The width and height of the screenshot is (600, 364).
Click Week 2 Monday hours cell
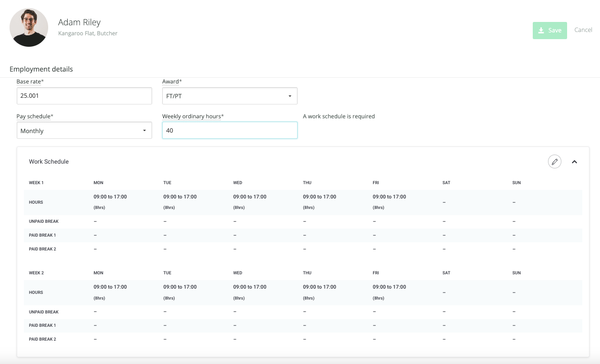pos(110,292)
